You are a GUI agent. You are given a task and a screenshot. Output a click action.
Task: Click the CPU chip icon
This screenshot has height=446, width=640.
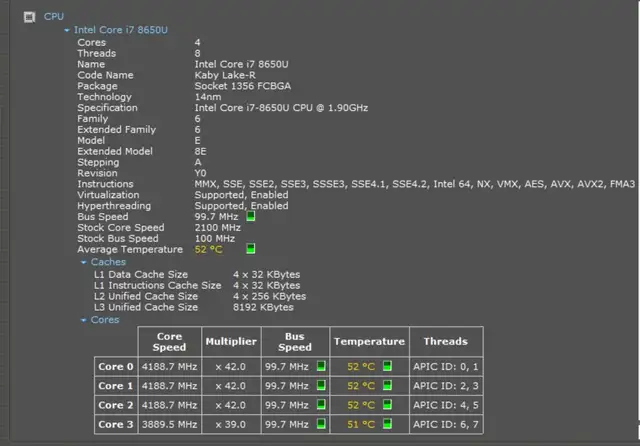pos(29,17)
